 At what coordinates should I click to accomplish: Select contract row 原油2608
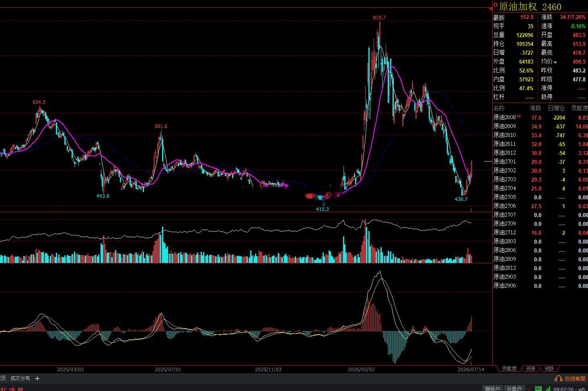(x=541, y=118)
